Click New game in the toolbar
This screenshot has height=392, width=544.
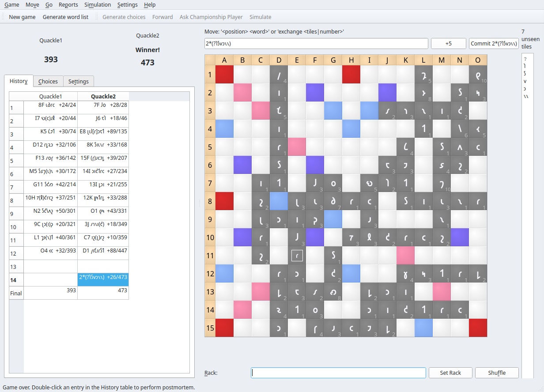pos(22,17)
